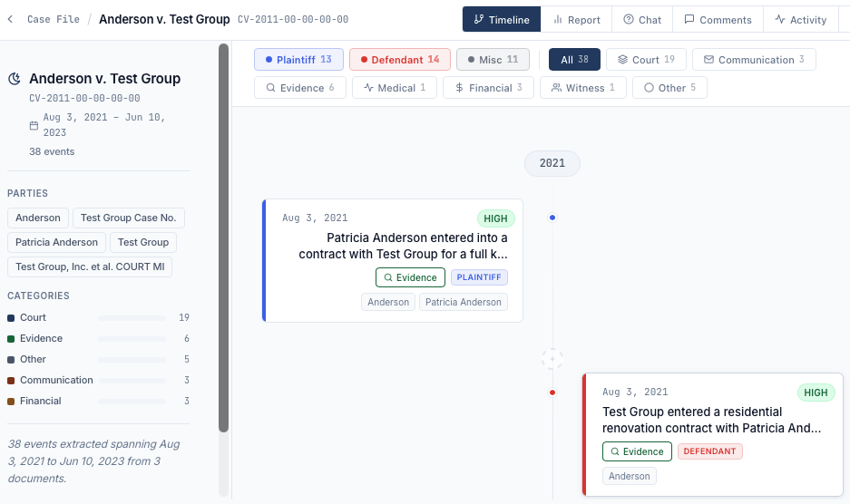Viewport: 850px width, 504px height.
Task: Click Evidence tag on defendant event card
Action: coord(637,451)
